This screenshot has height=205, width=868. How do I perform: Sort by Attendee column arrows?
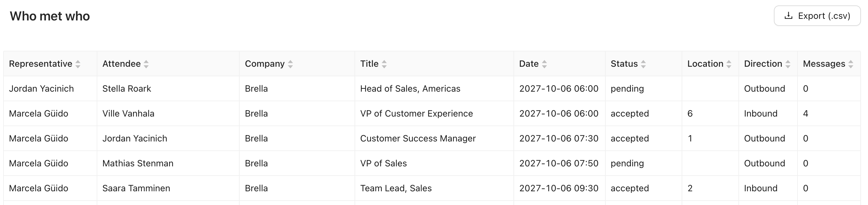click(146, 64)
